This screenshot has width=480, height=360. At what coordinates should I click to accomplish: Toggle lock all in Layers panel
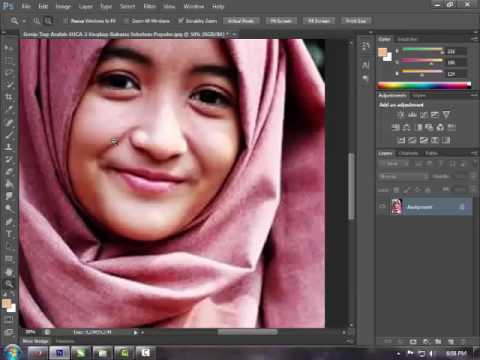click(x=428, y=190)
